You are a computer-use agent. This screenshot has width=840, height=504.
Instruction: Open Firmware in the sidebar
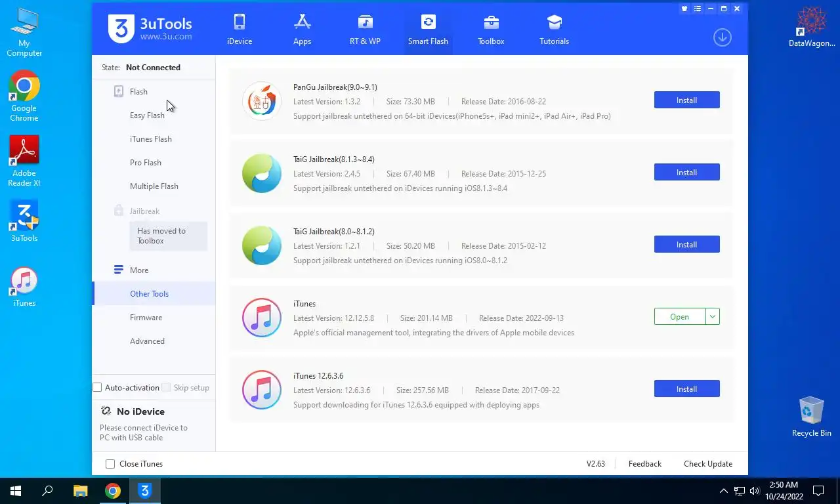146,318
